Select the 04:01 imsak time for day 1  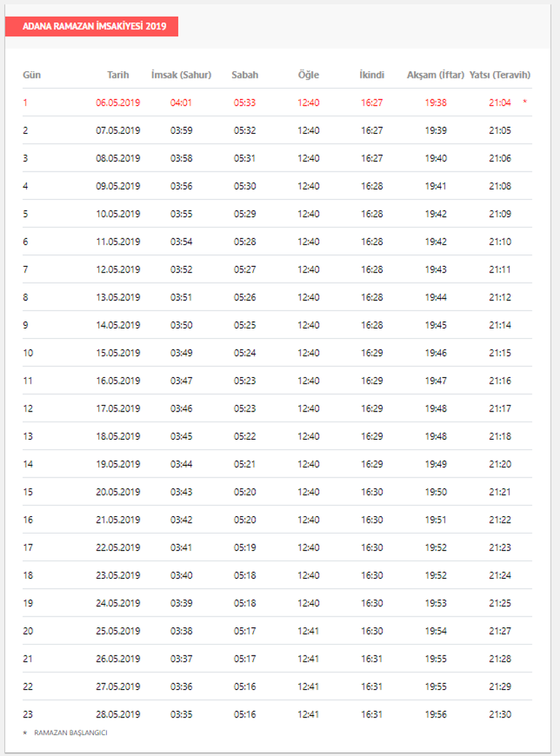click(x=181, y=103)
